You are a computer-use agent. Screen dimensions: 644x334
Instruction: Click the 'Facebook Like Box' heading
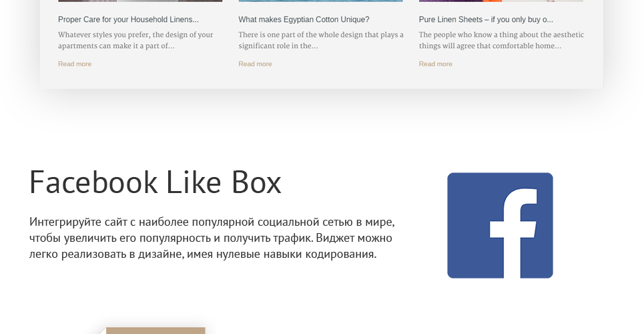point(155,182)
